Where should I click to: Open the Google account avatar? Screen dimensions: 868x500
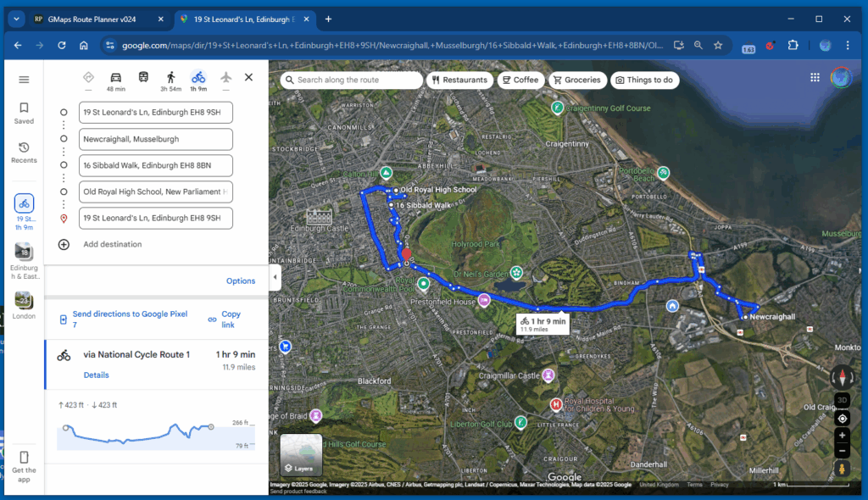pos(841,77)
